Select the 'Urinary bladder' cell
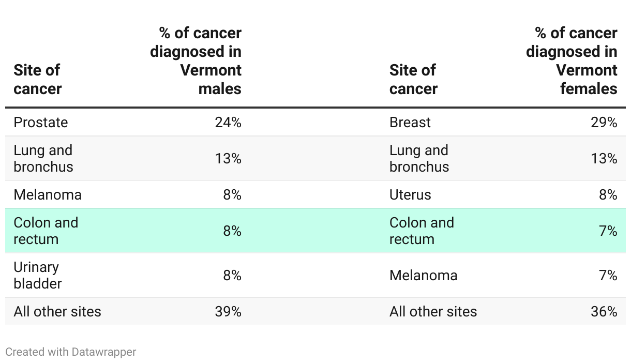Image resolution: width=631 pixels, height=364 pixels. click(38, 275)
